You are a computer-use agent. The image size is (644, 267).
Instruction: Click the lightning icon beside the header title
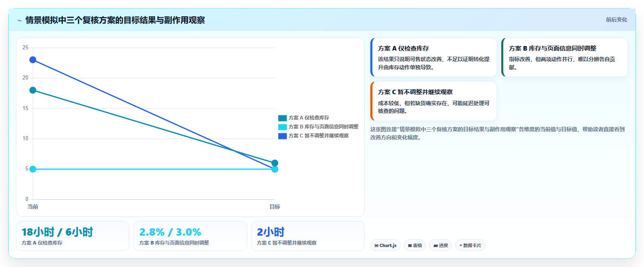click(19, 20)
